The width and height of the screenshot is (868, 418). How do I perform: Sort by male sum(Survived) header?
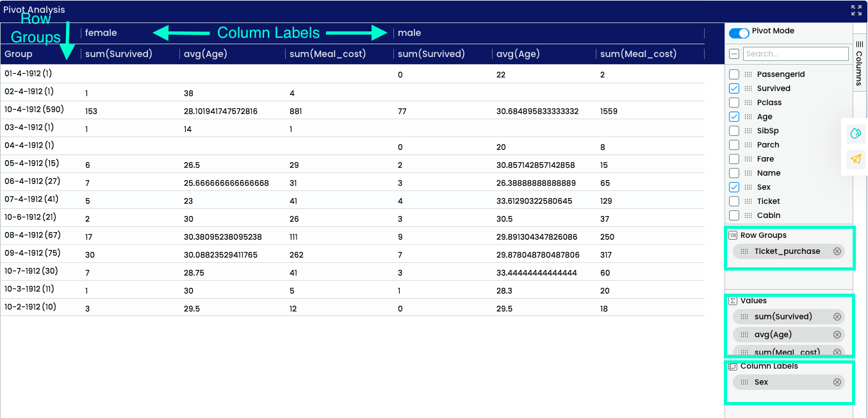point(431,54)
